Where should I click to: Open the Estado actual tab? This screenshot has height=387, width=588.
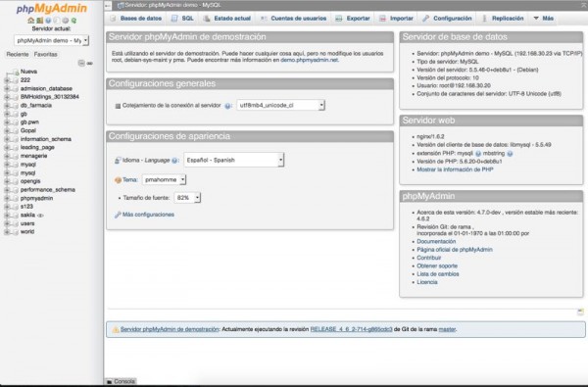226,18
